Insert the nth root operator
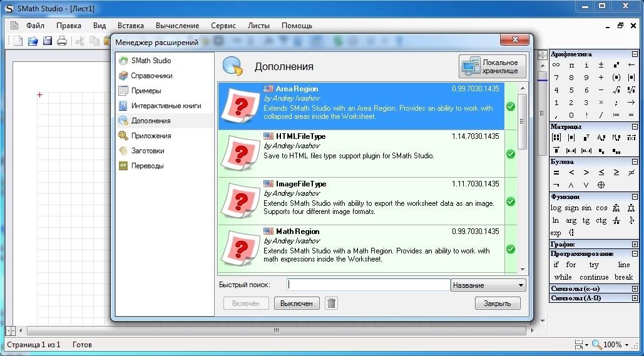644x356 pixels. tap(631, 90)
